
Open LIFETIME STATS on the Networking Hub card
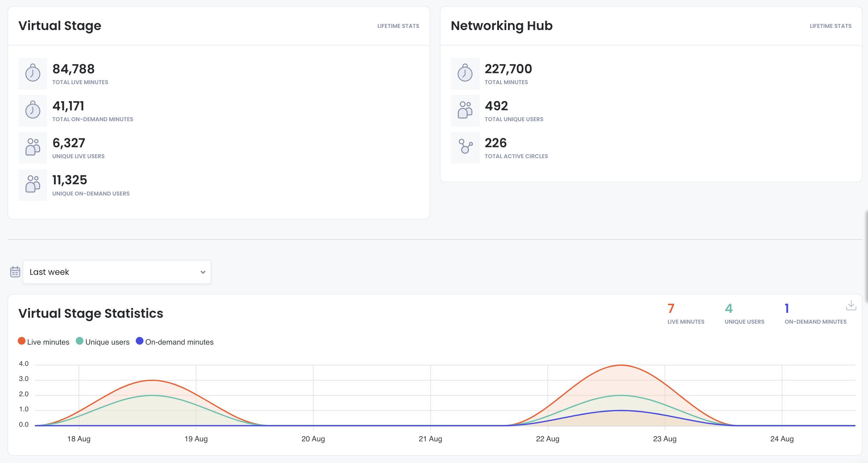(831, 25)
